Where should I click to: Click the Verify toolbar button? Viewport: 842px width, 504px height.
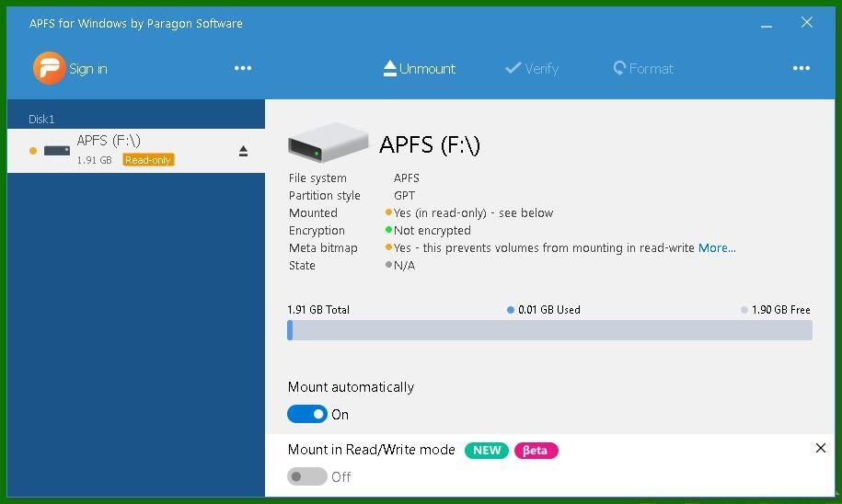(532, 69)
